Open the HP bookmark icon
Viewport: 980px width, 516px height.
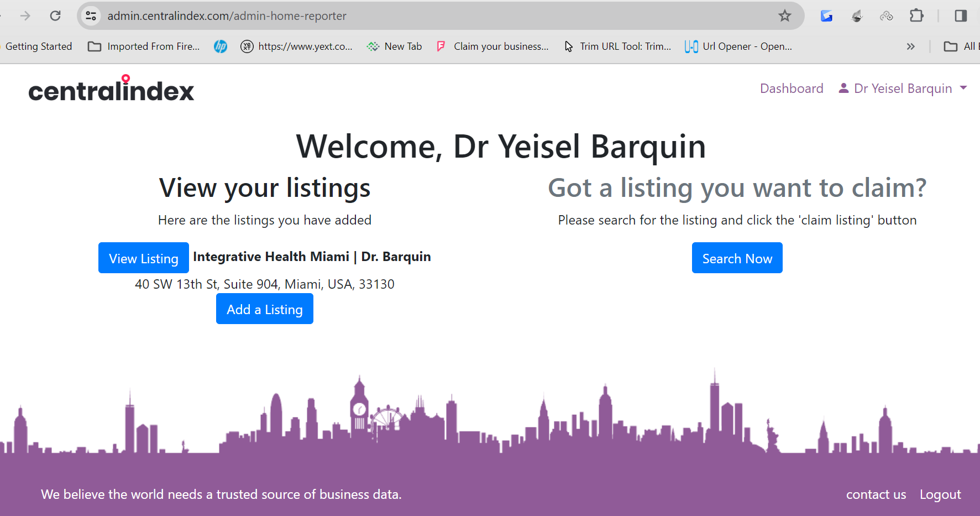(x=221, y=46)
